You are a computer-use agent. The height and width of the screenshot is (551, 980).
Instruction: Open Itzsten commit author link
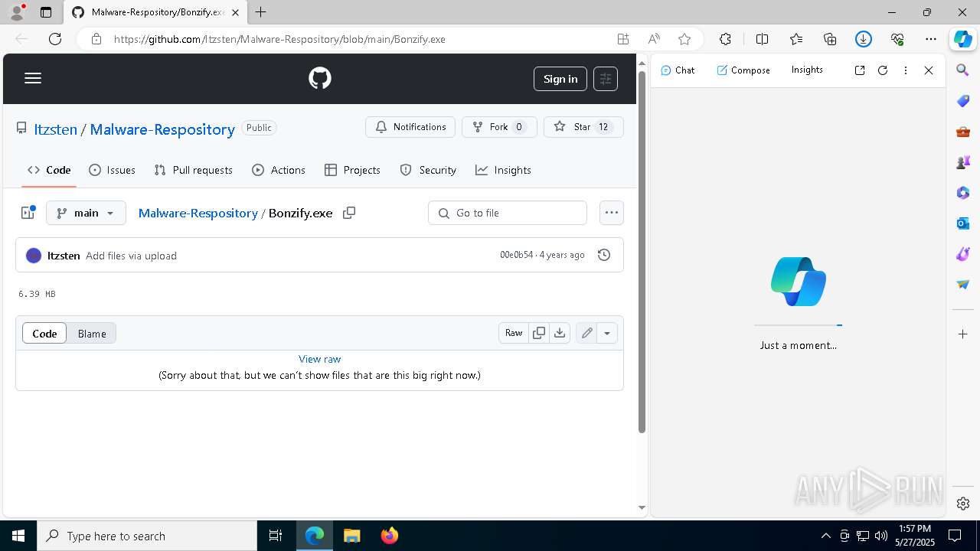coord(64,256)
